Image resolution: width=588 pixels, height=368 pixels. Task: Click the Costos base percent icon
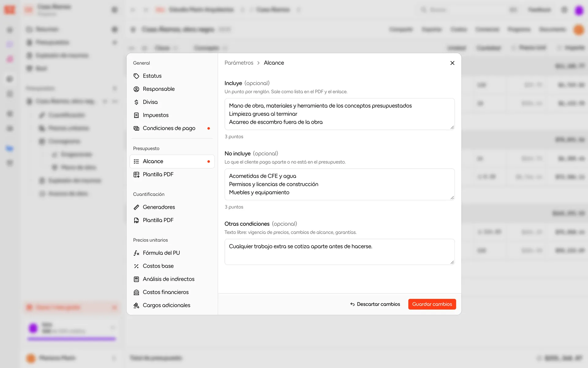(x=136, y=266)
